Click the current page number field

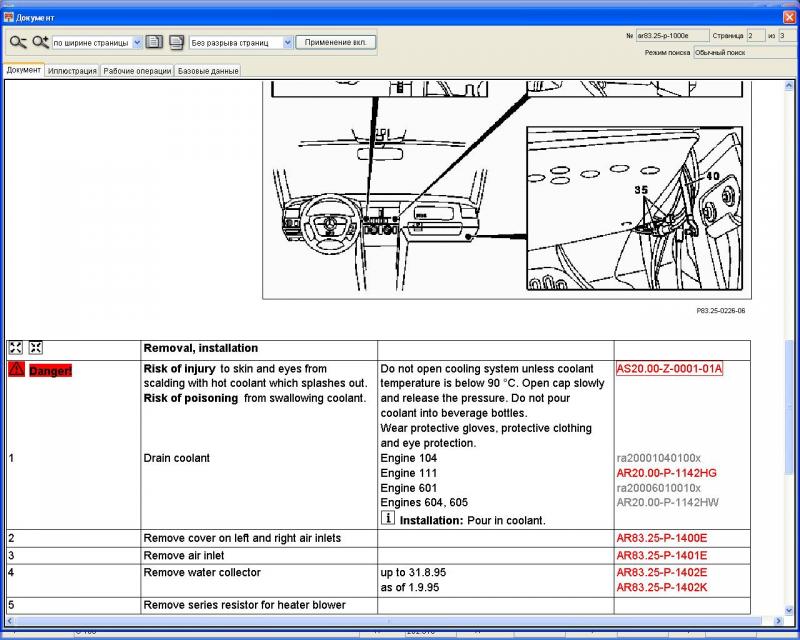coord(756,36)
